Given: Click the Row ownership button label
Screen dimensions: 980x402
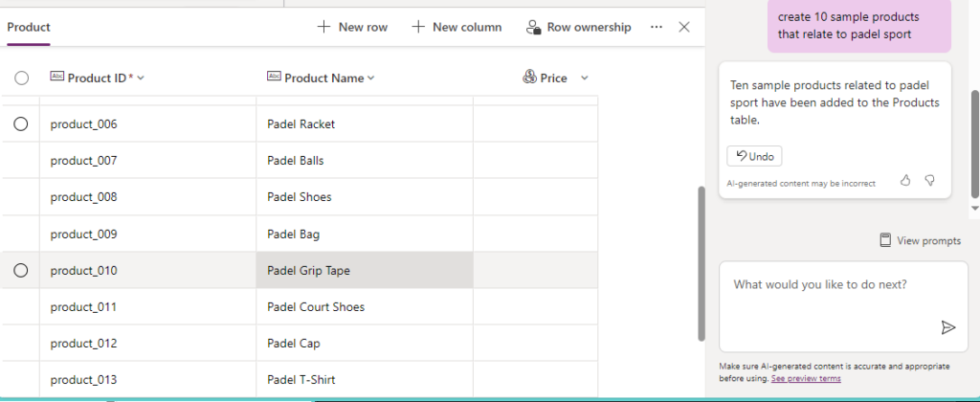Looking at the screenshot, I should point(589,27).
